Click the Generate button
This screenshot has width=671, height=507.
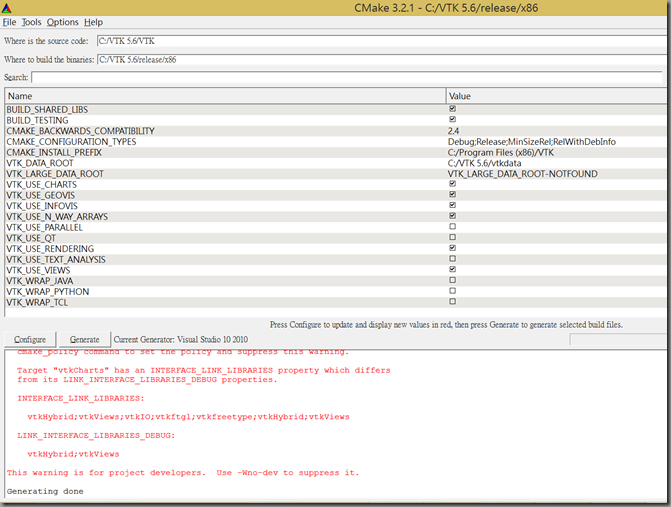point(84,339)
